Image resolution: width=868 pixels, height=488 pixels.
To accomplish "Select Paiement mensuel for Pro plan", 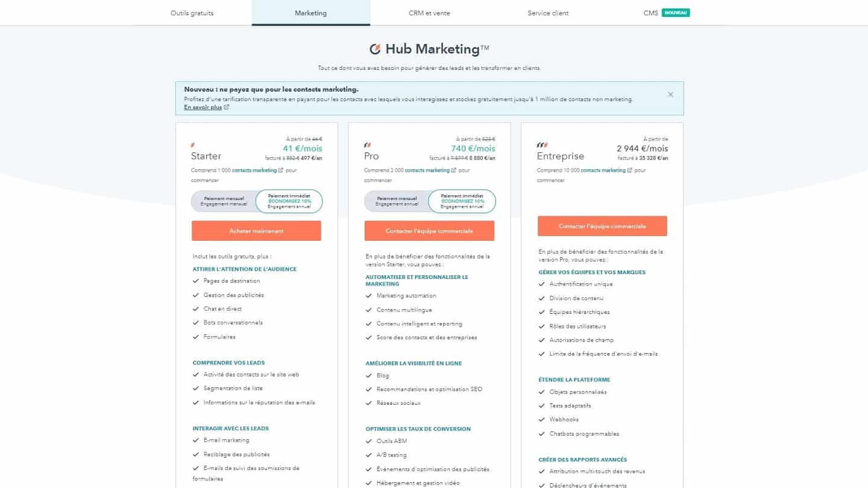I will pos(397,201).
